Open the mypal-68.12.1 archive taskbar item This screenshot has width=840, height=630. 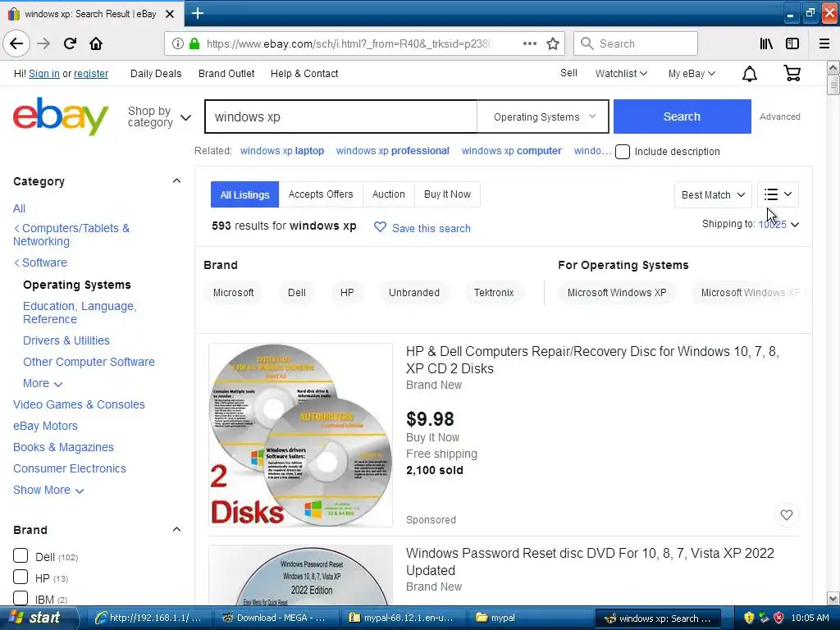point(402,618)
